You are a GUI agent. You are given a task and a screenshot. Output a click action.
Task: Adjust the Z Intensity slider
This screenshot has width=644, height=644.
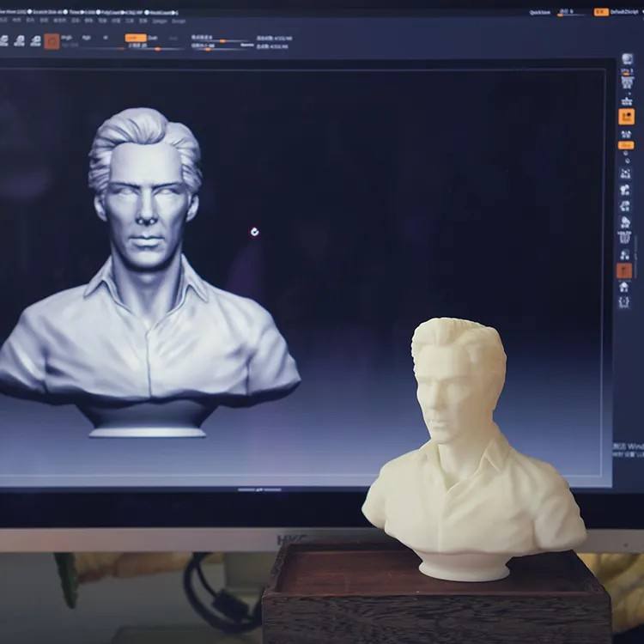(x=156, y=47)
